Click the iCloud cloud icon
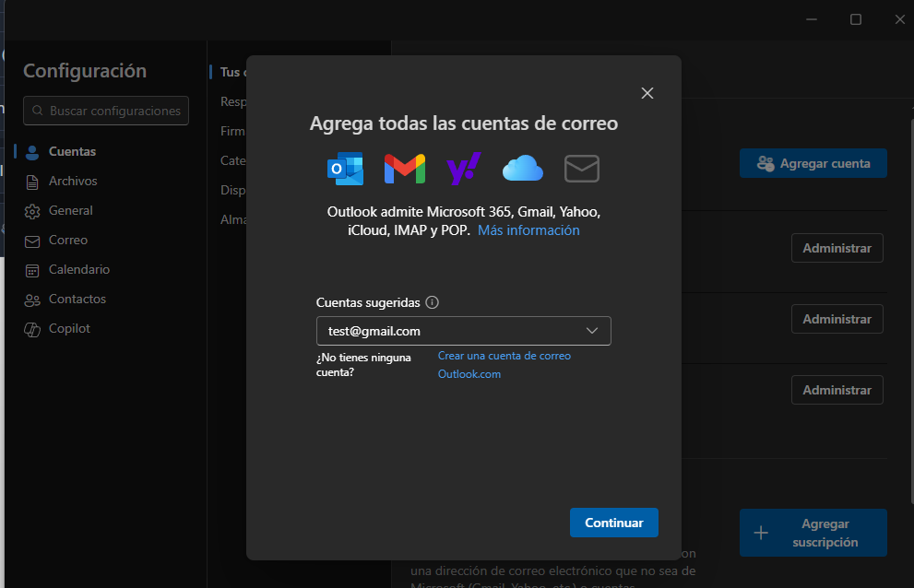This screenshot has width=914, height=588. coord(523,169)
